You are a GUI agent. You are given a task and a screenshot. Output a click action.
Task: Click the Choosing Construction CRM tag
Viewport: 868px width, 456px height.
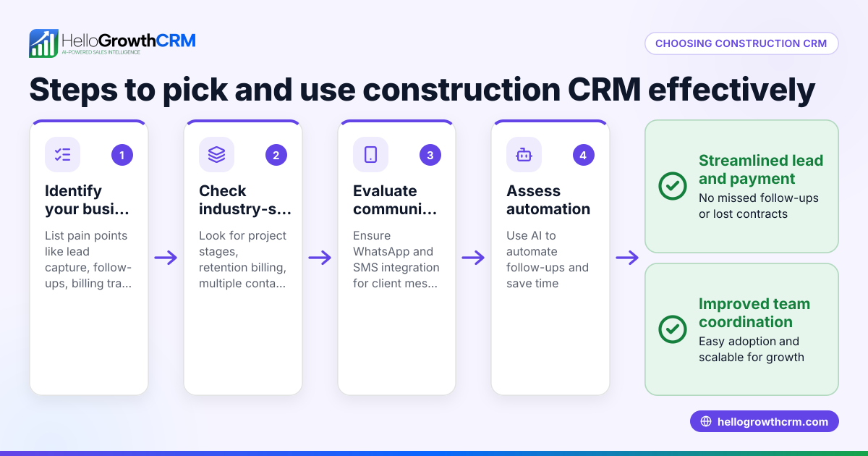pos(741,43)
